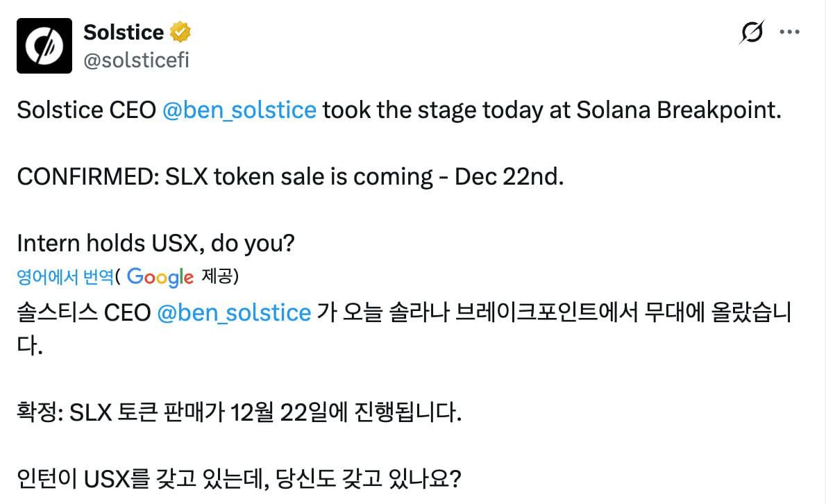
Task: Click the Google logo in translation credit
Action: 160,277
